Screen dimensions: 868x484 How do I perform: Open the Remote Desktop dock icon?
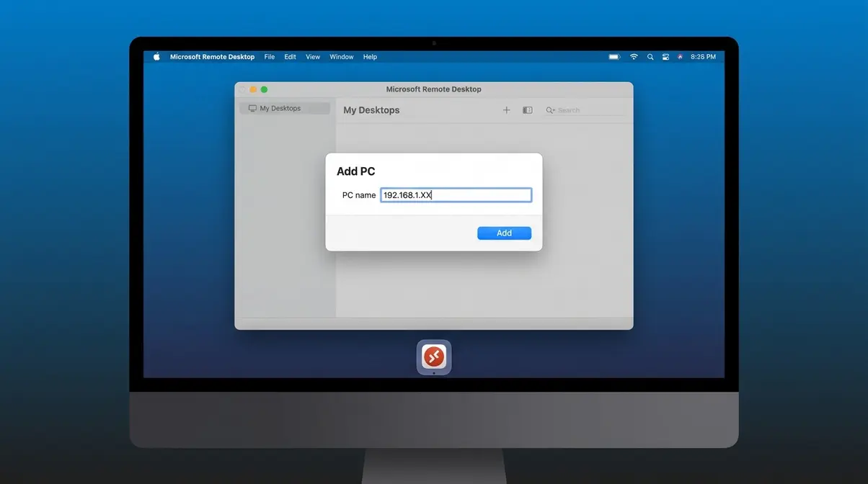coord(434,357)
